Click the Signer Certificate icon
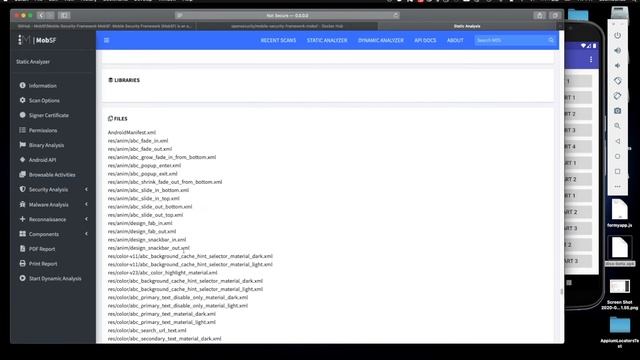 22,115
